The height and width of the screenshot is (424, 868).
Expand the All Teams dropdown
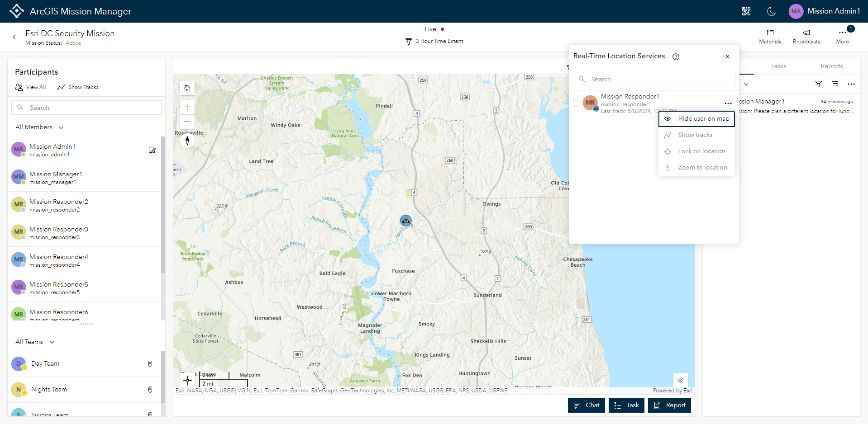click(35, 342)
